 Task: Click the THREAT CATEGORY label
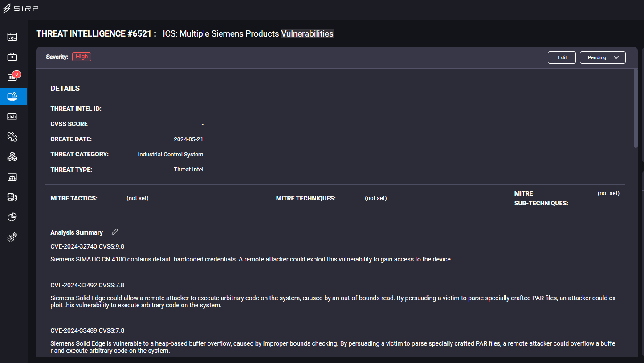click(80, 155)
